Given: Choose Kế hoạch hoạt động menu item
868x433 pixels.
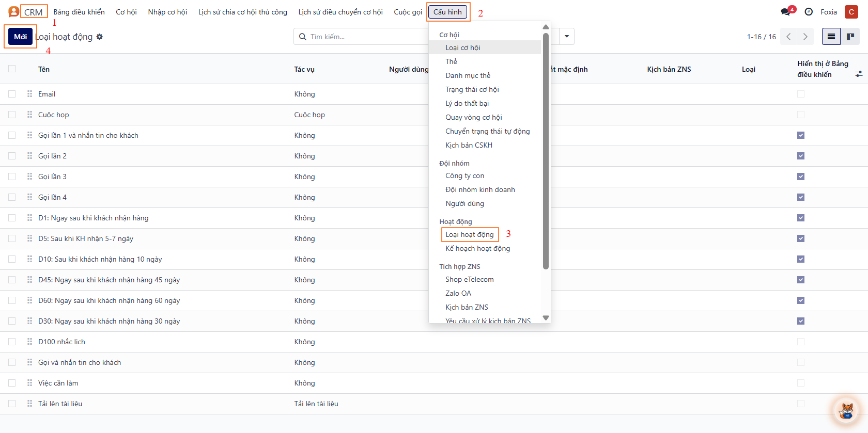Looking at the screenshot, I should tap(477, 248).
